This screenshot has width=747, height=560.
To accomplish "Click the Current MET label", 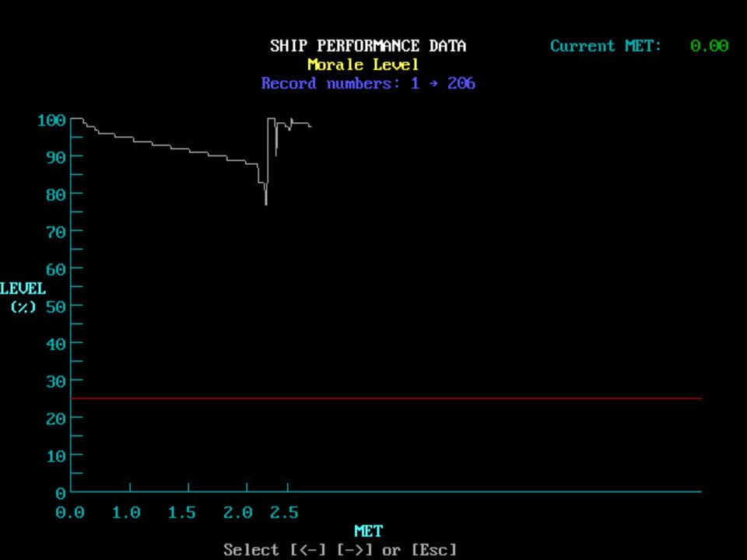I will (x=605, y=46).
